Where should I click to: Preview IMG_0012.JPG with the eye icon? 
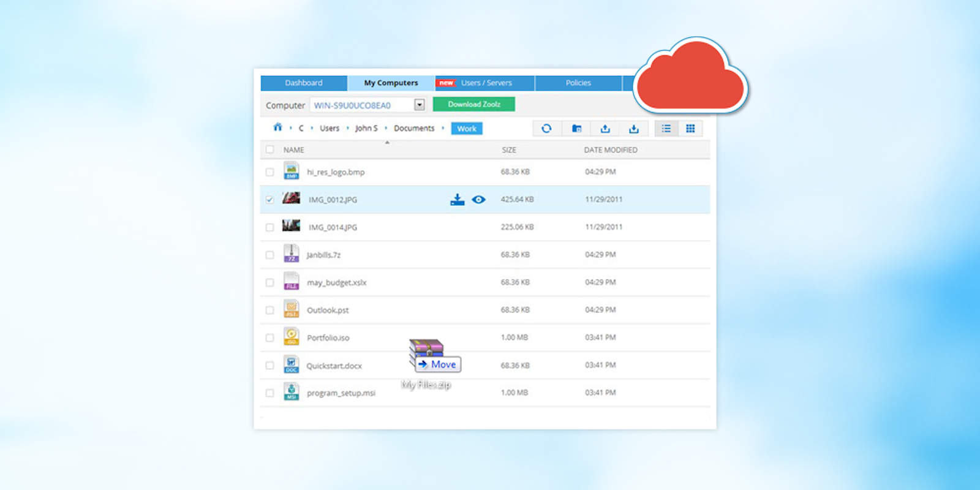[x=479, y=200]
